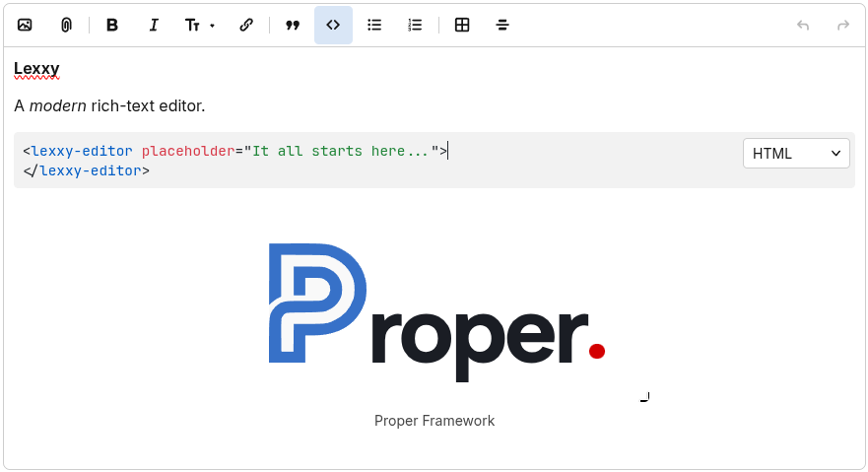
Task: Click the Lexxy heading text
Action: (x=36, y=69)
